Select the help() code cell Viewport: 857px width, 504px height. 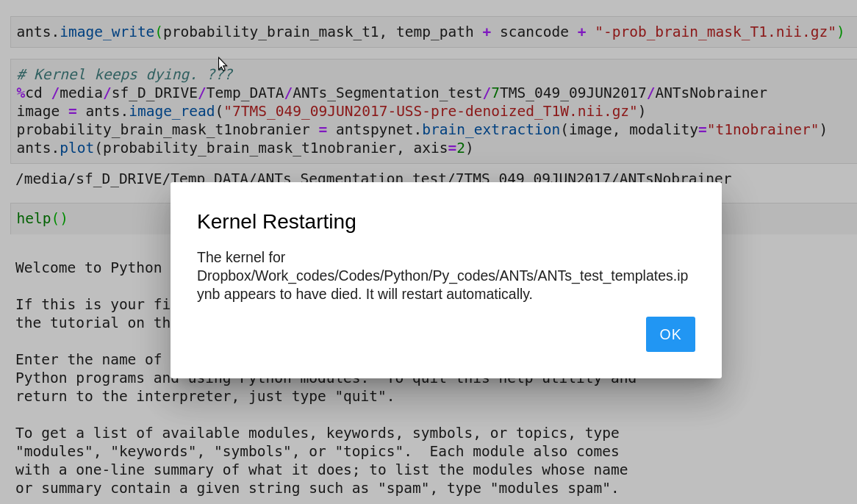tap(41, 217)
